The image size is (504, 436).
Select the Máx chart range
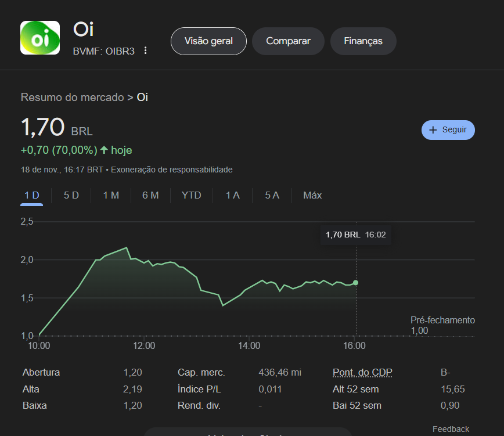click(312, 195)
